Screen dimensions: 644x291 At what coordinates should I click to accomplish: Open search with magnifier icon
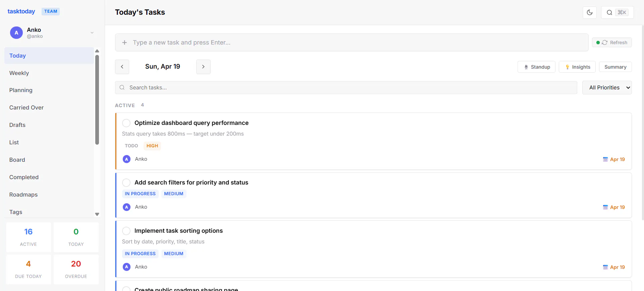point(609,12)
